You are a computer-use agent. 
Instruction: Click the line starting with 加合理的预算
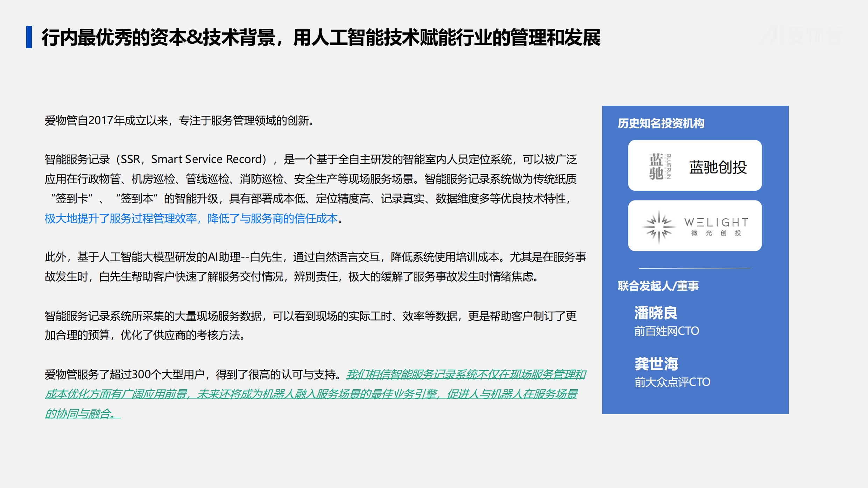(x=145, y=335)
